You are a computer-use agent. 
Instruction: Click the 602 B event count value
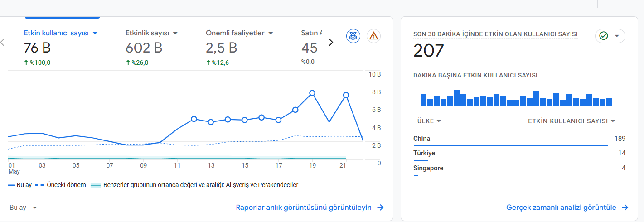(144, 48)
